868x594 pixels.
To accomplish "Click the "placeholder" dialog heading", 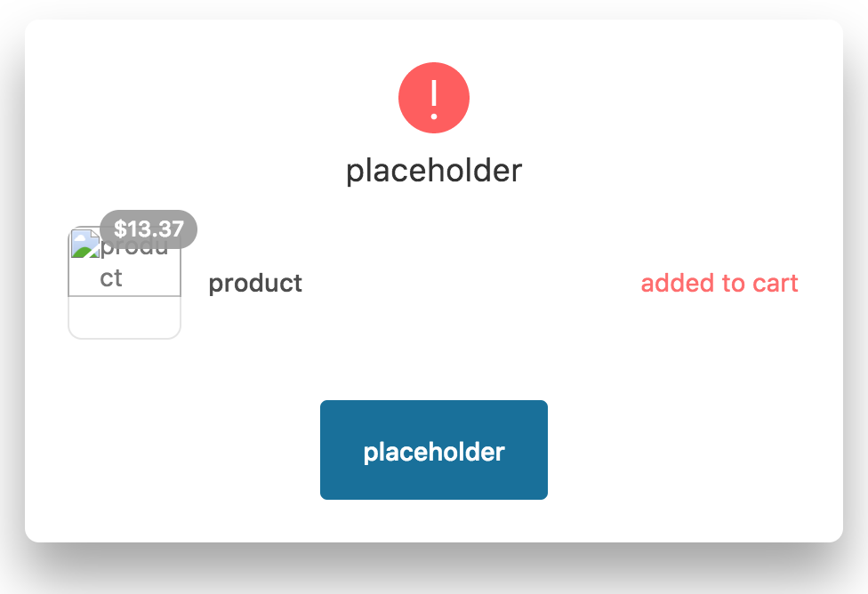I will click(434, 170).
